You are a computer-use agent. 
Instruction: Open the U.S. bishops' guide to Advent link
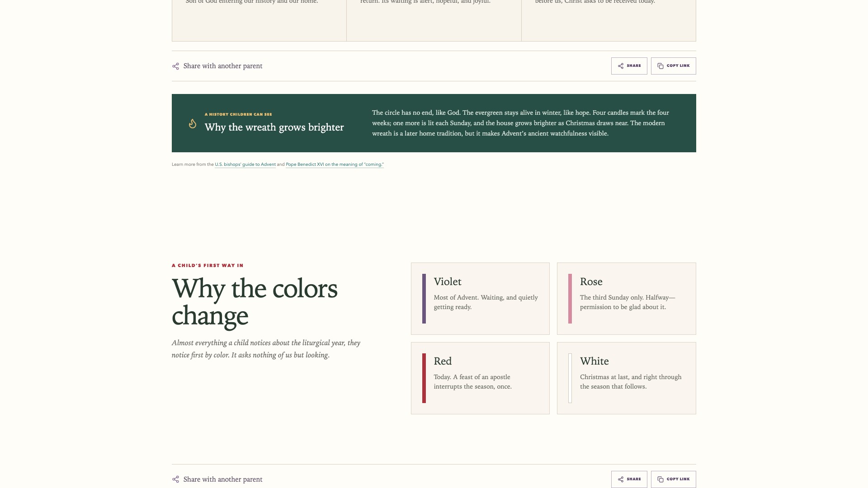[245, 164]
